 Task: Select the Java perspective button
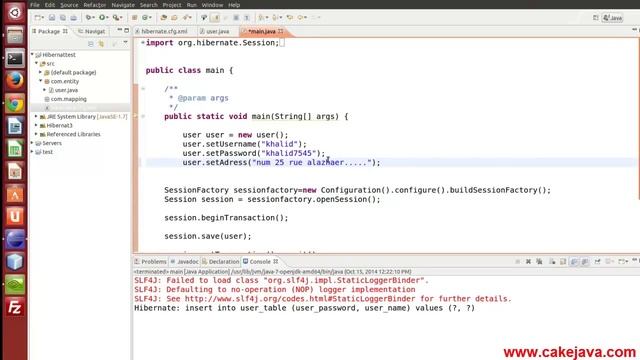(613, 18)
